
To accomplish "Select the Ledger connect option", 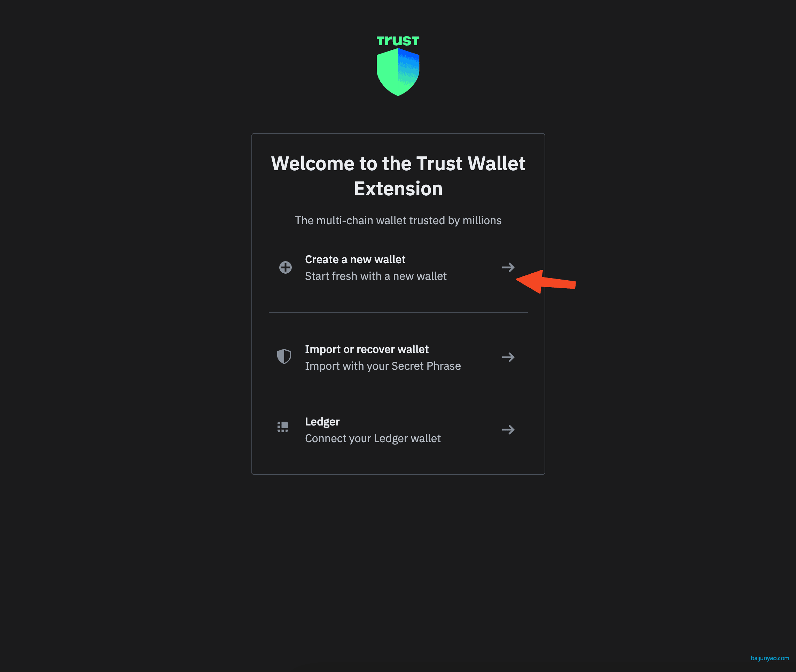I will [398, 429].
